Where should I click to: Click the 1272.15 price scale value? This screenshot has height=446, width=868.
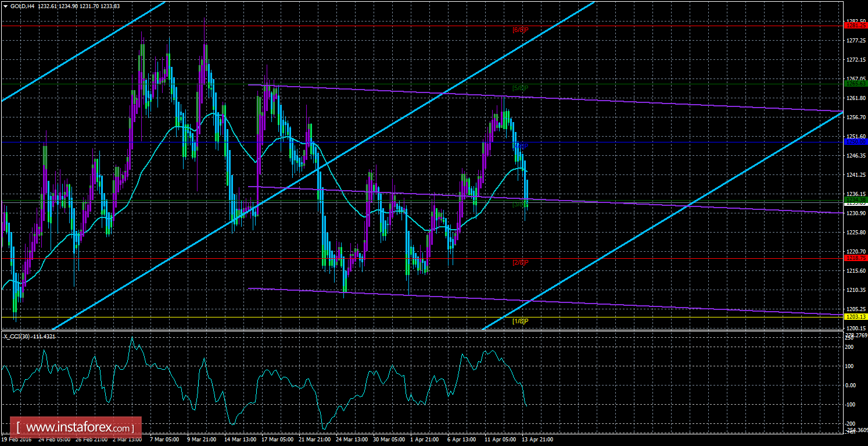(856, 60)
